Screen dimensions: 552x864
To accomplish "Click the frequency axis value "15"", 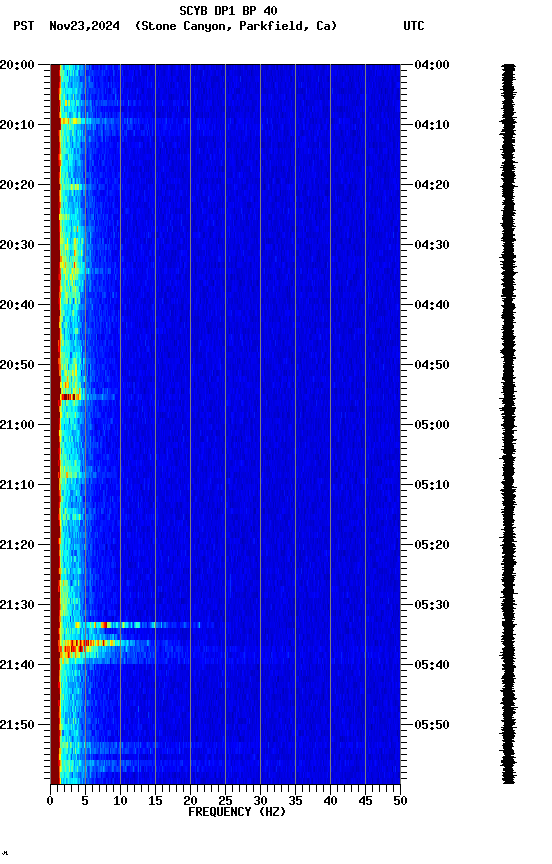I will 155,801.
